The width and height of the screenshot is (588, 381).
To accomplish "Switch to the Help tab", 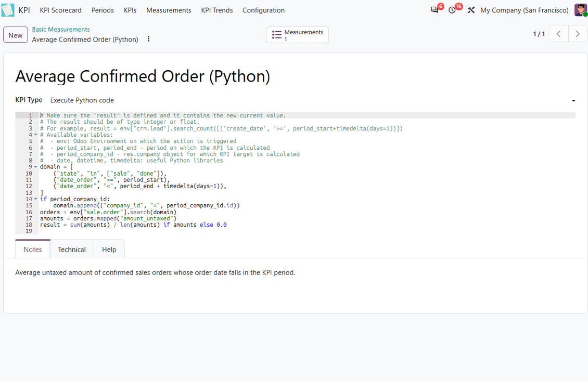I will tap(109, 249).
